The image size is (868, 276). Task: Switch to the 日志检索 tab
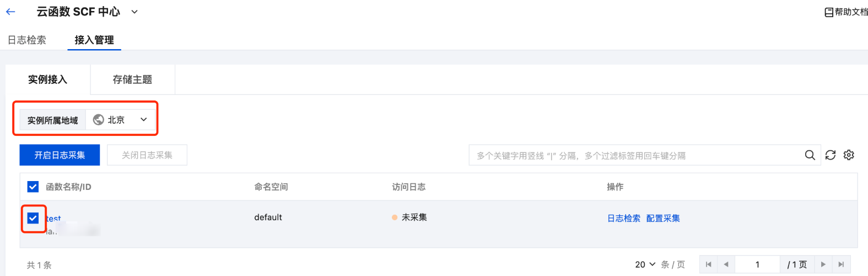click(27, 40)
